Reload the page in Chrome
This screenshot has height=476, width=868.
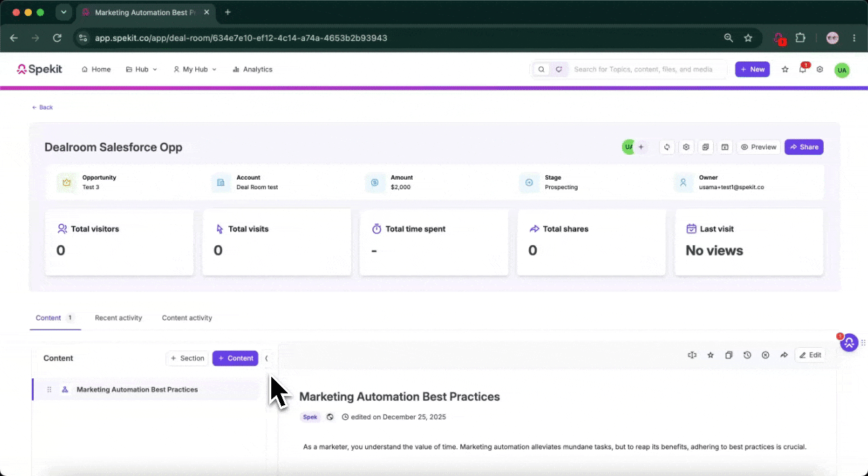click(58, 38)
